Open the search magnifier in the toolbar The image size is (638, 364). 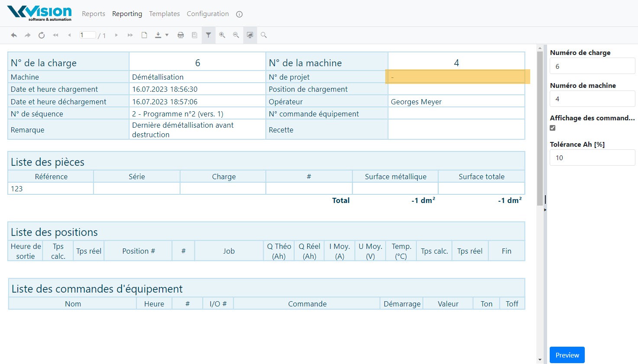[264, 35]
